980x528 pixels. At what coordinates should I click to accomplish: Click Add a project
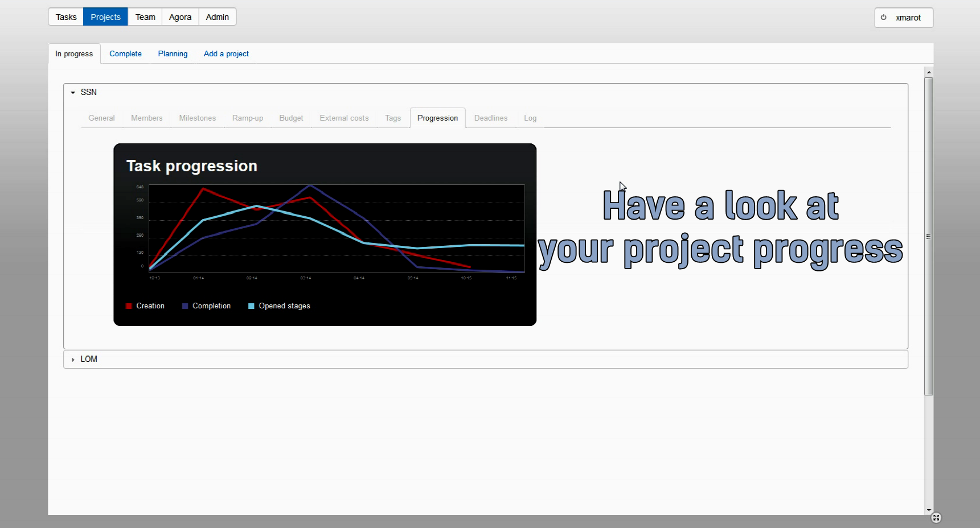[226, 53]
